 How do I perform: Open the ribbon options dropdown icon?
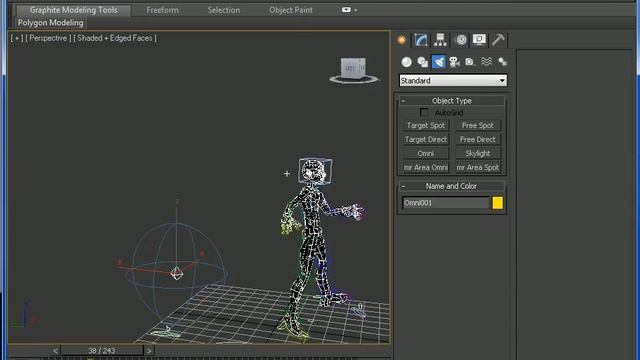(349, 10)
